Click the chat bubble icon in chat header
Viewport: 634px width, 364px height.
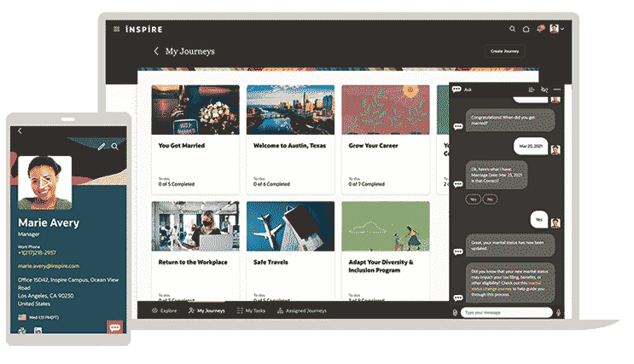pyautogui.click(x=457, y=90)
